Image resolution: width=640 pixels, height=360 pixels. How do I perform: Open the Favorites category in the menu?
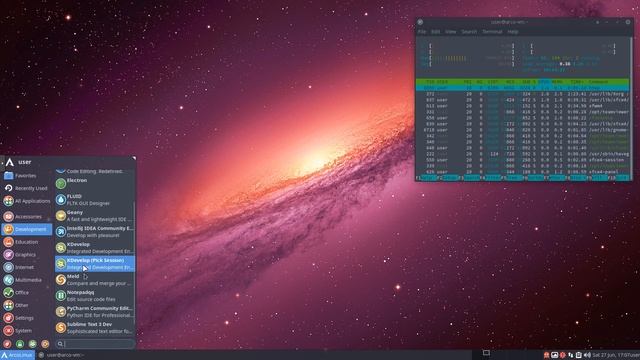[27, 176]
